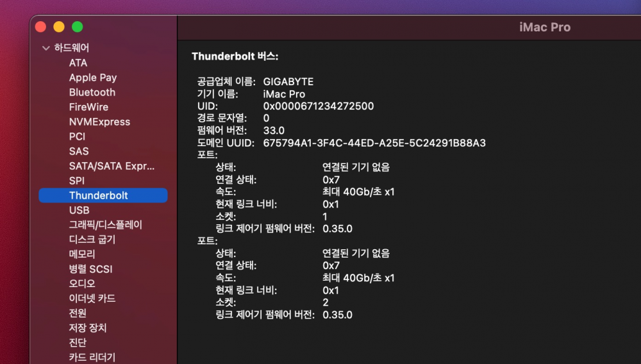Click socket 1's 최대 40Gb/초 x1 speed
641x364 pixels.
[x=358, y=192]
